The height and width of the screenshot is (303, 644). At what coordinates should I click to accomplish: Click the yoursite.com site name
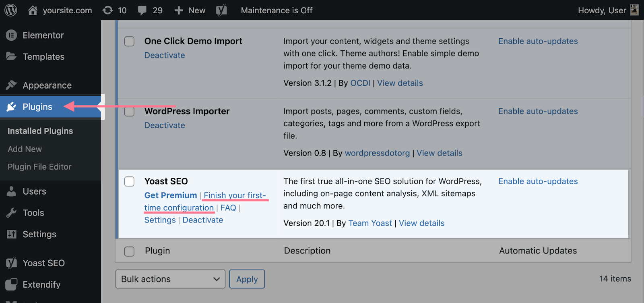(67, 10)
